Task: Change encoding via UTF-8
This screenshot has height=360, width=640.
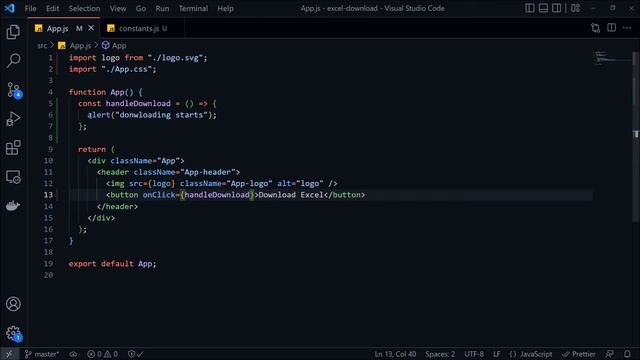Action: tap(474, 354)
